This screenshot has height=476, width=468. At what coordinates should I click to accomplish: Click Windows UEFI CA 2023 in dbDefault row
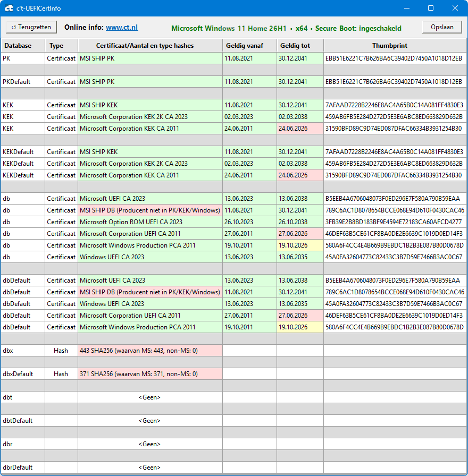tap(150, 304)
